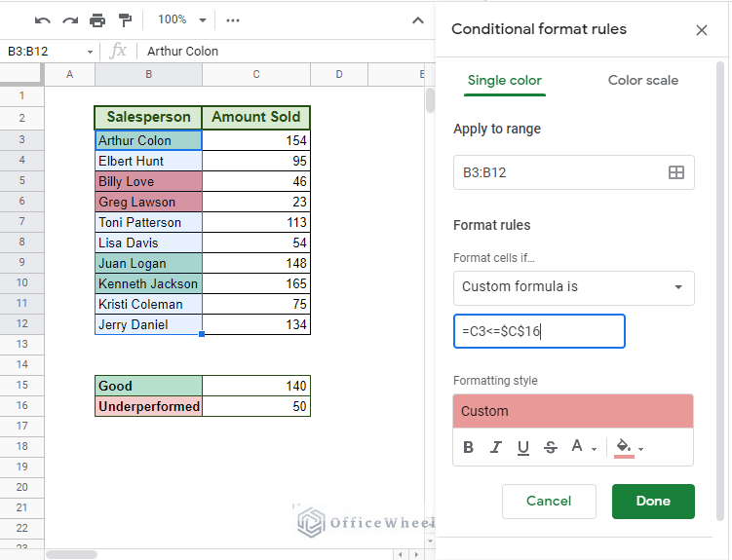Open the text color picker
Image resolution: width=732 pixels, height=560 pixels.
[x=582, y=447]
